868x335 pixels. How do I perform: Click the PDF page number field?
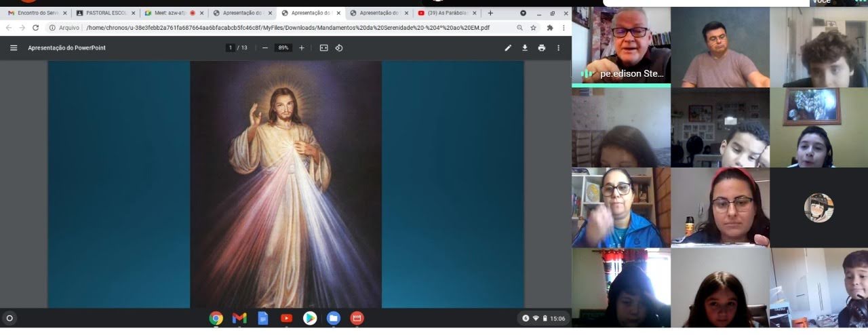231,48
